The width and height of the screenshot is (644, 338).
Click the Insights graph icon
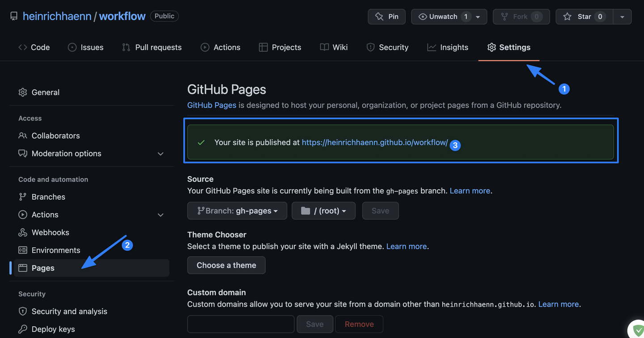pyautogui.click(x=431, y=47)
